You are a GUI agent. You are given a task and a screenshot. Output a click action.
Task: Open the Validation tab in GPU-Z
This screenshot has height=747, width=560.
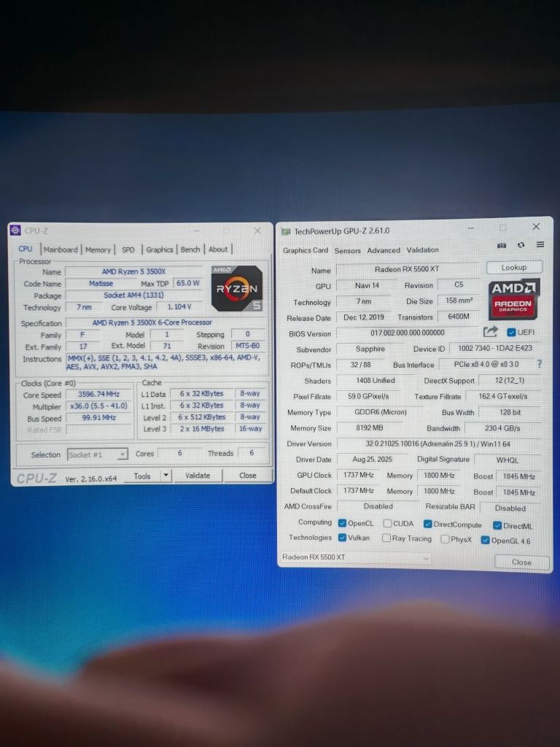pos(423,249)
